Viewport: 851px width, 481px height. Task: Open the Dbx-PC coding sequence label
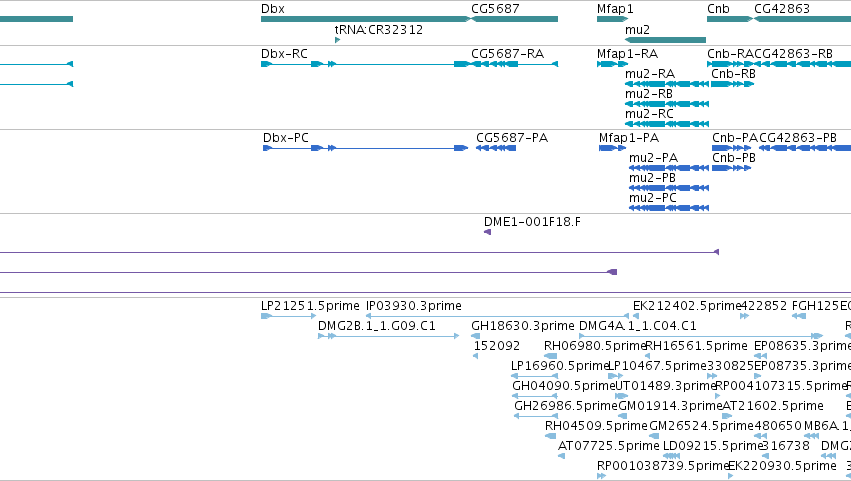(285, 138)
